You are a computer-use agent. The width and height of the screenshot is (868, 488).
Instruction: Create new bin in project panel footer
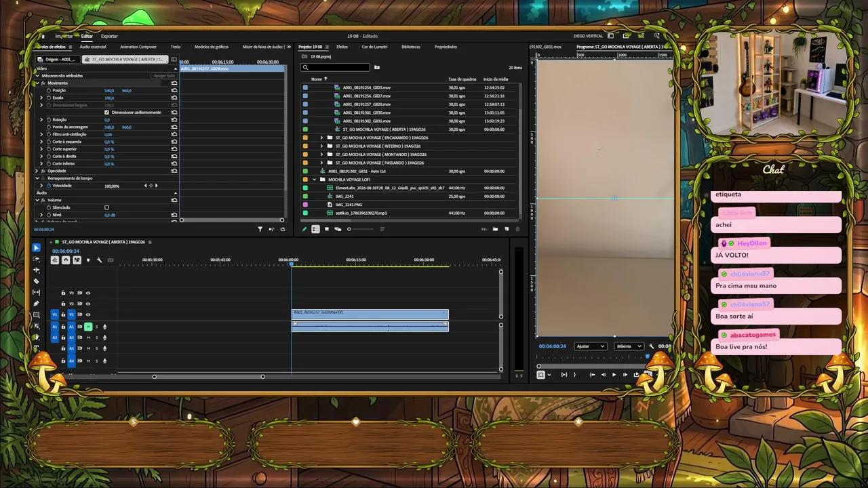point(495,229)
